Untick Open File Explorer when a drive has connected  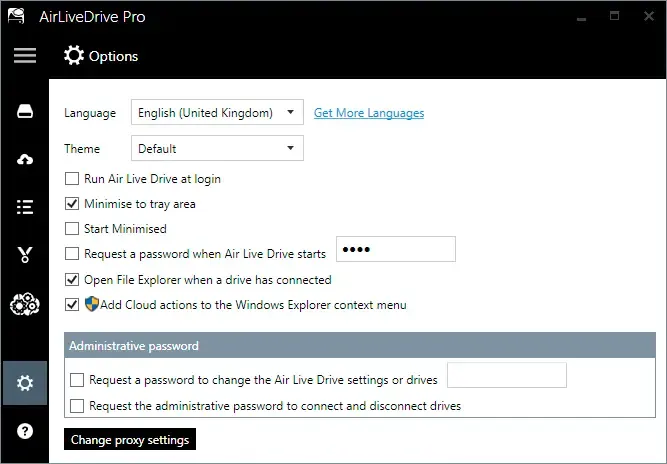72,279
